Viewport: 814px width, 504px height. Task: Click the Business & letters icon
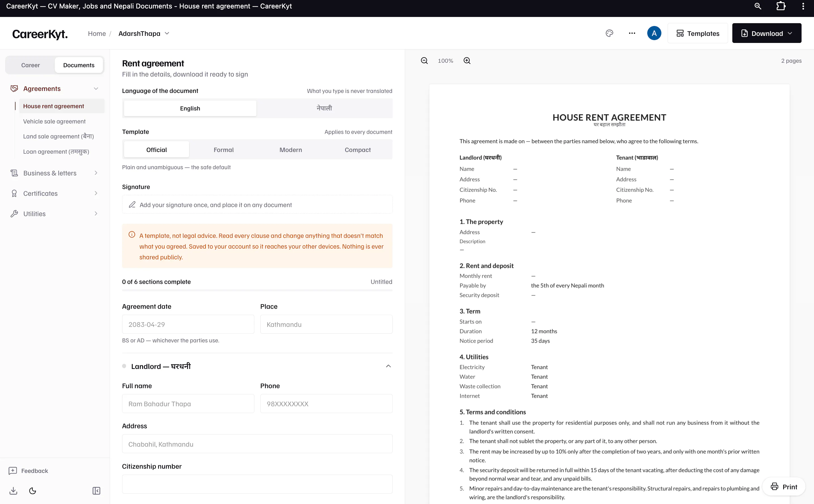[14, 173]
